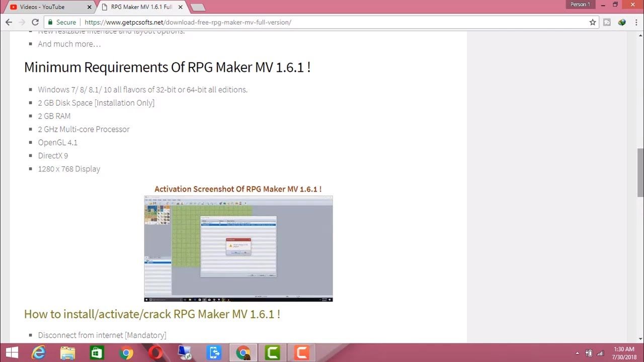
Task: Toggle the network icon in system tray
Action: [x=600, y=352]
